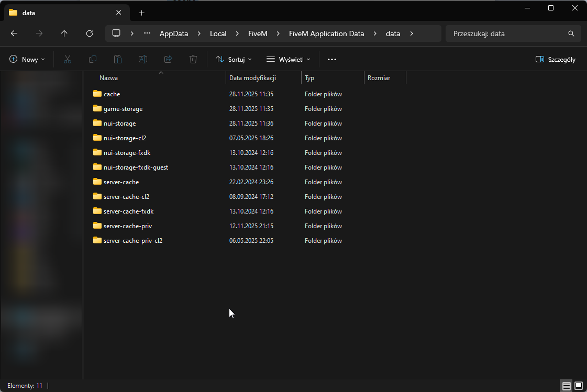Copy an item with the copy icon
The image size is (587, 392).
click(92, 59)
